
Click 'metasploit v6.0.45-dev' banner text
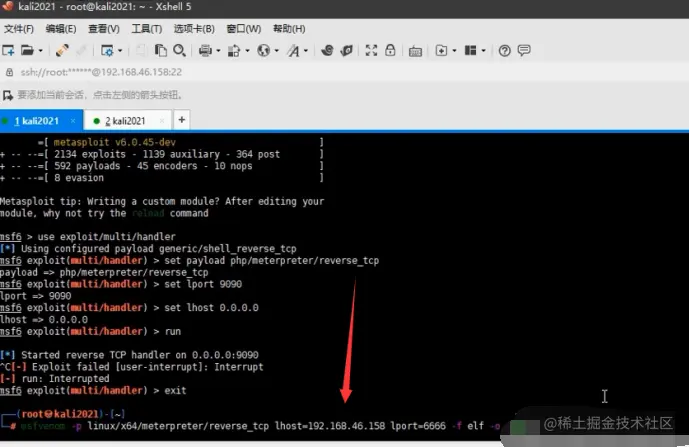coord(115,142)
